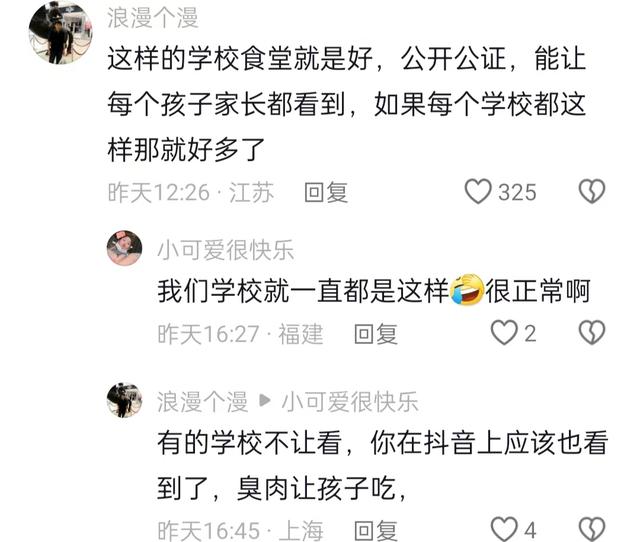
Task: Reply to the 昨天16:45 上海 comment
Action: [376, 531]
